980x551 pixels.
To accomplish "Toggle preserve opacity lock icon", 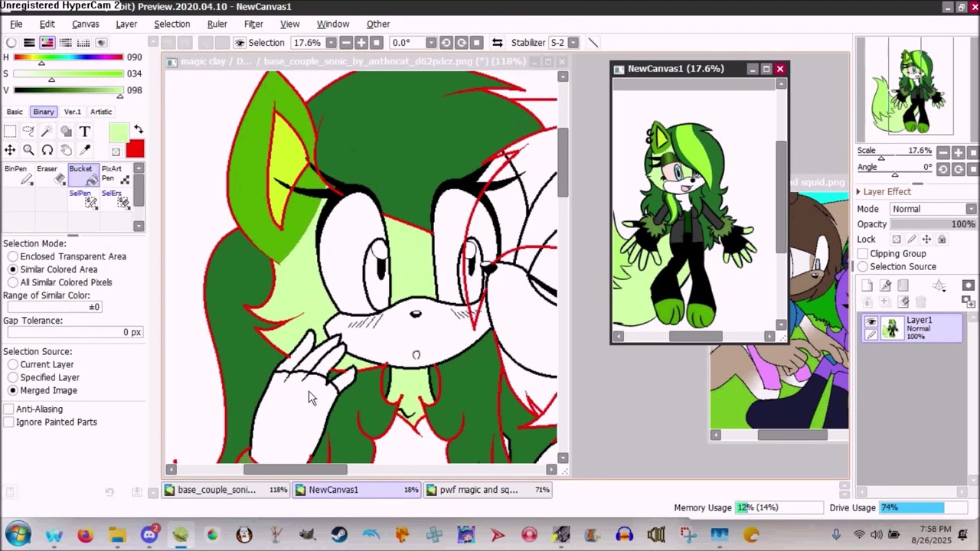I will 897,240.
